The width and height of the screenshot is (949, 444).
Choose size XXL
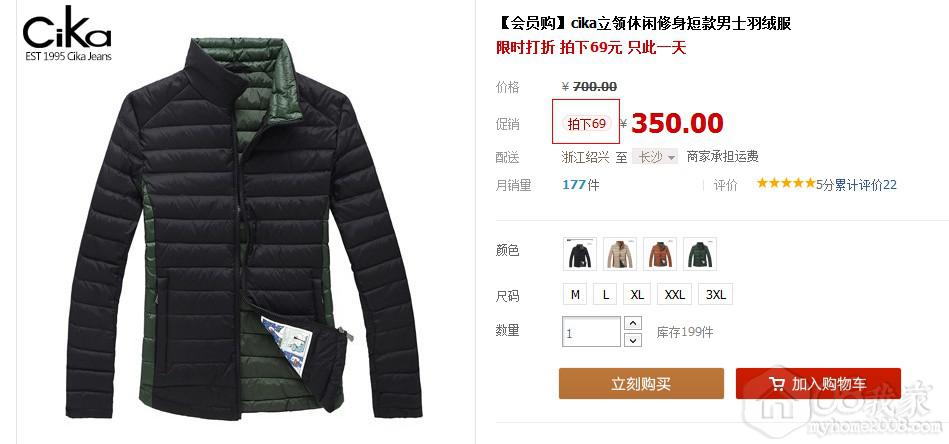click(x=674, y=295)
